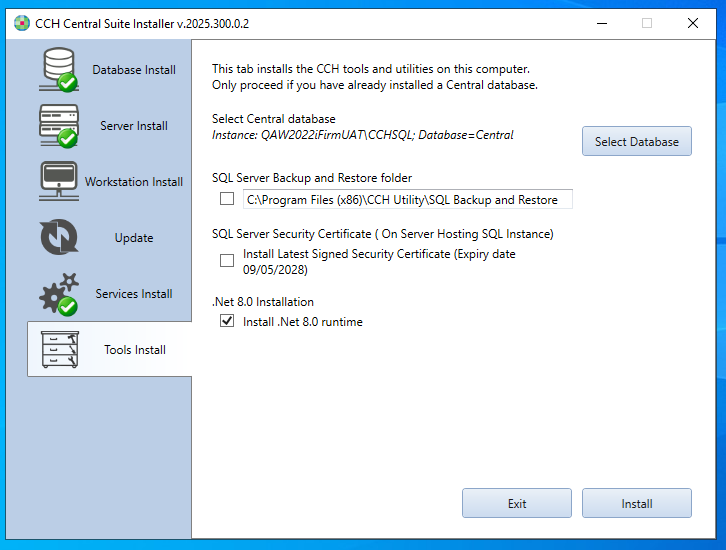The width and height of the screenshot is (726, 550).
Task: Uncheck Install .Net 8.0 runtime checkbox
Action: (227, 320)
